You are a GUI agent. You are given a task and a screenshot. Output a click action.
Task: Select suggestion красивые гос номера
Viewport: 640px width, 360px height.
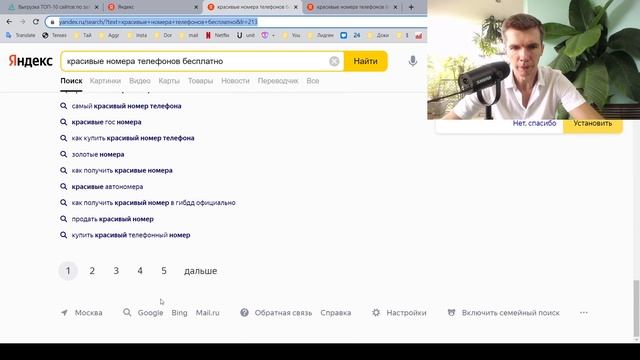(107, 122)
